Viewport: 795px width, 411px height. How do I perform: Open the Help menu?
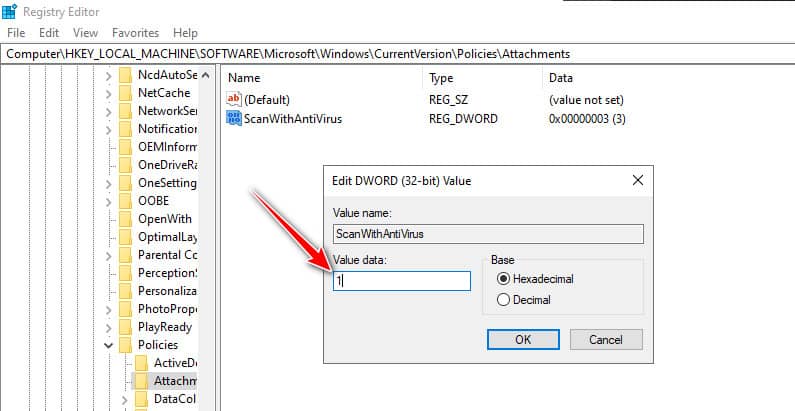click(185, 33)
